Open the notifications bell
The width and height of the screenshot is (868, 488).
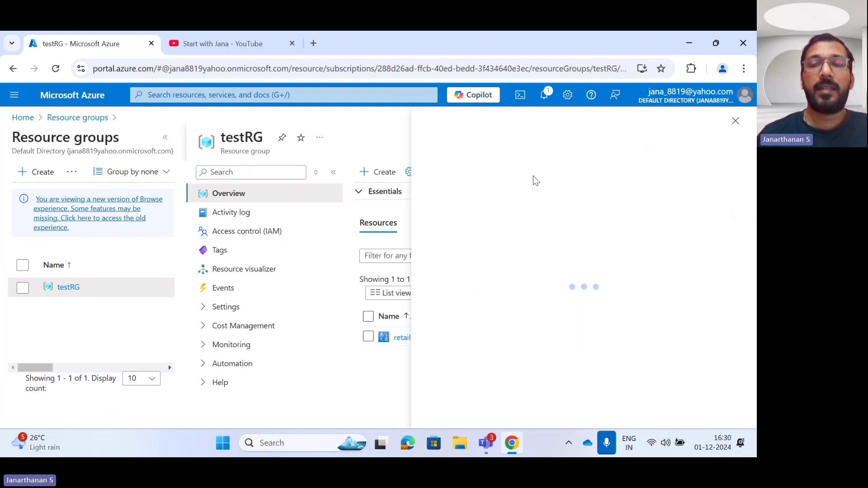545,95
